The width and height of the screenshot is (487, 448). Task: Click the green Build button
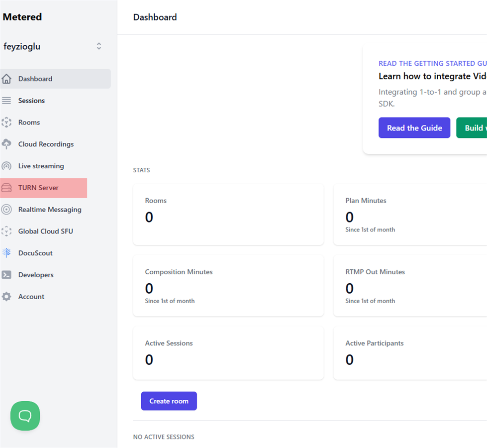(x=472, y=128)
